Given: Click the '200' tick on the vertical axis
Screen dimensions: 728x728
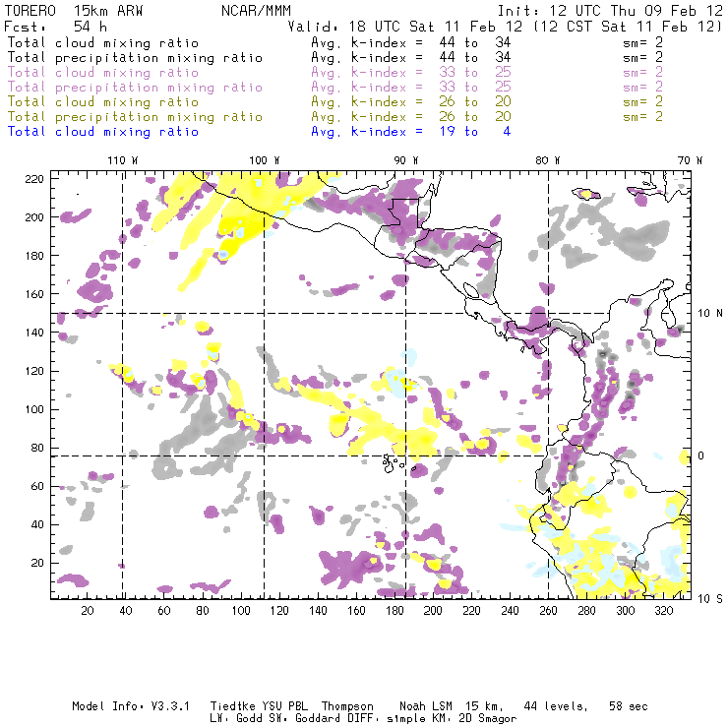Looking at the screenshot, I should 34,217.
